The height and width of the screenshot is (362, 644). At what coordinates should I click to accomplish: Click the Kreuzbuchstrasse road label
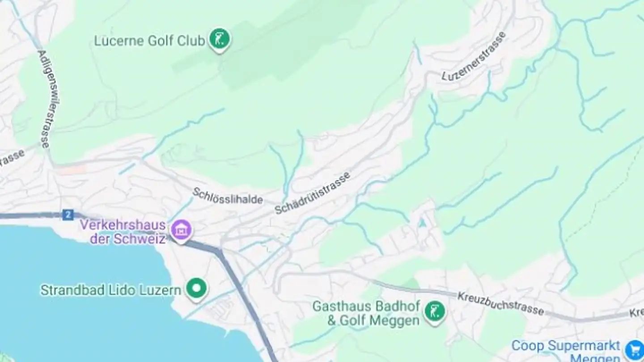pos(500,304)
